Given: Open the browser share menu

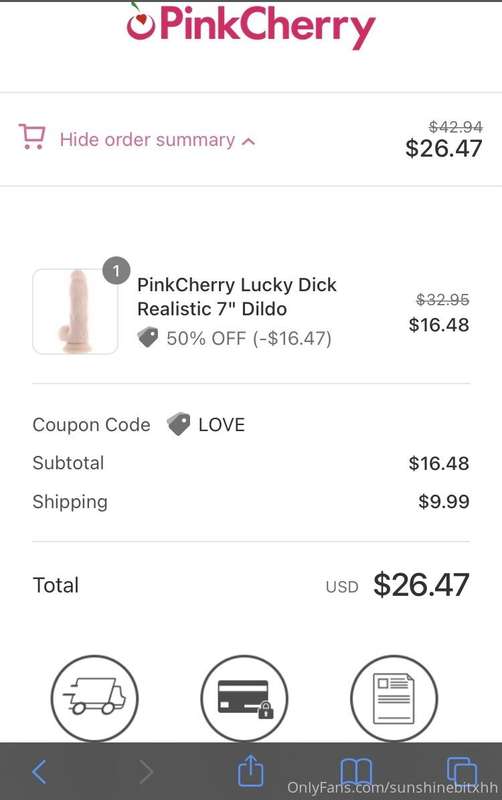Looking at the screenshot, I should (250, 770).
